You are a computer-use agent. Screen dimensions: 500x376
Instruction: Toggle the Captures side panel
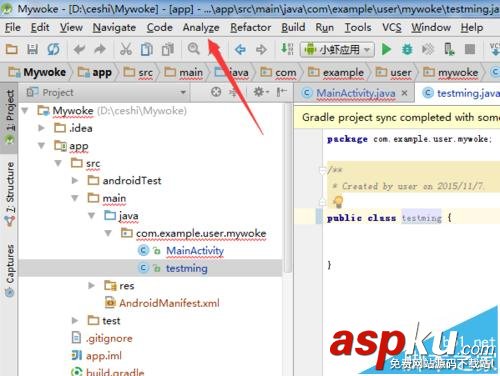pos(10,270)
